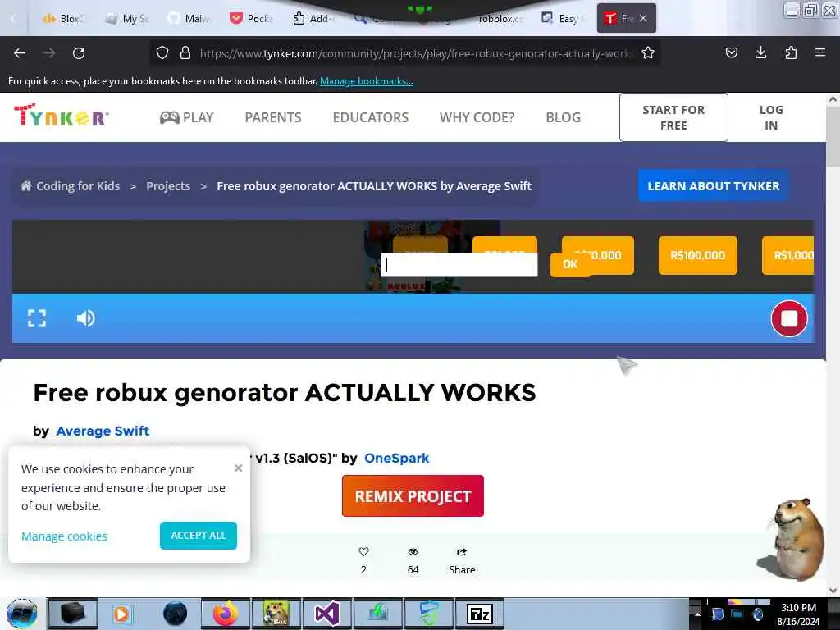
Task: Bookmark this page with the star icon
Action: (x=648, y=52)
